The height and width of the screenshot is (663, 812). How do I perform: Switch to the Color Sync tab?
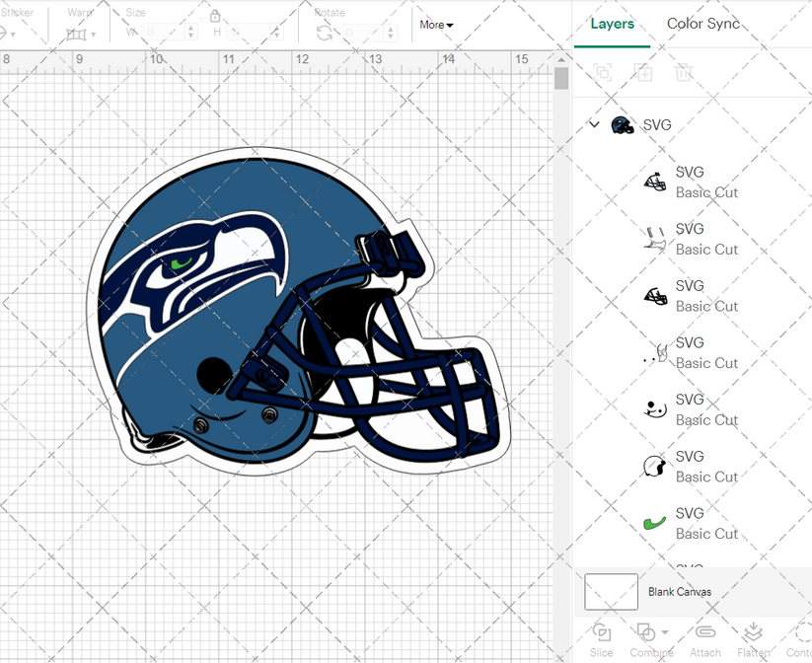coord(703,24)
